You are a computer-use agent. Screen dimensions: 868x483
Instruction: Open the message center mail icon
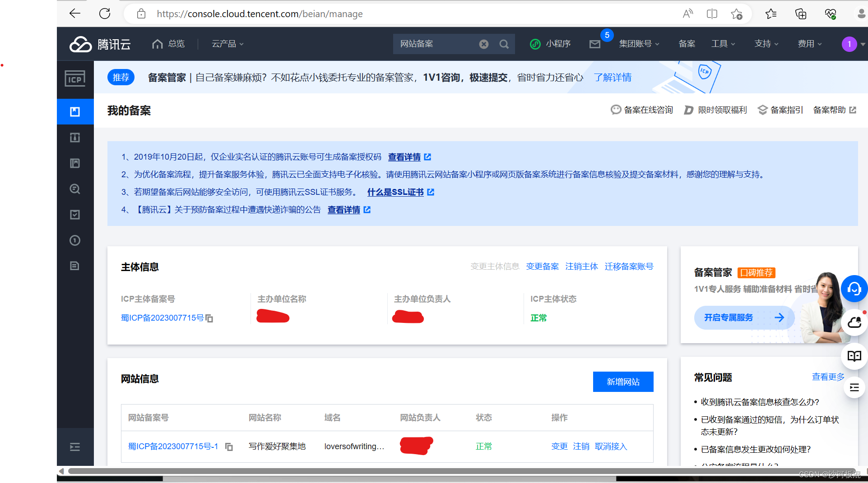click(x=595, y=44)
